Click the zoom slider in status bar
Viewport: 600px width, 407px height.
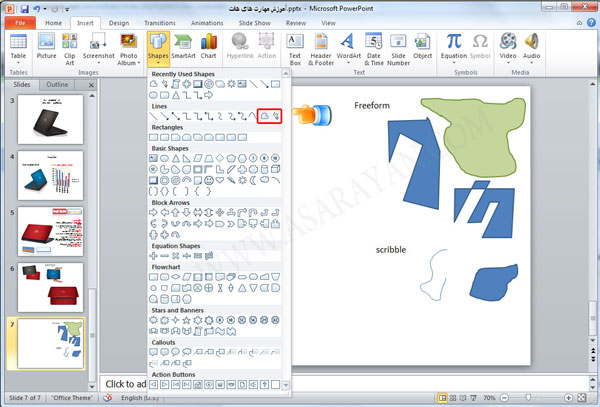tap(527, 399)
